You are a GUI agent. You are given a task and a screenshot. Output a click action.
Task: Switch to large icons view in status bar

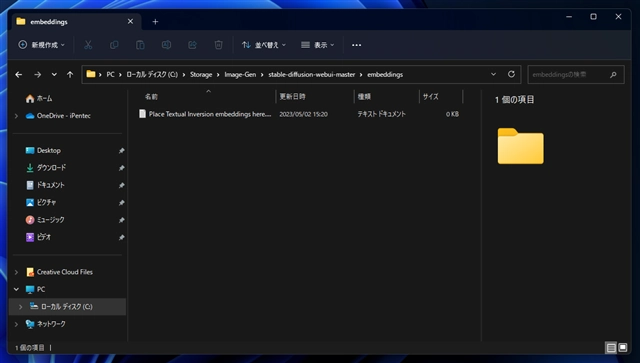[622, 347]
